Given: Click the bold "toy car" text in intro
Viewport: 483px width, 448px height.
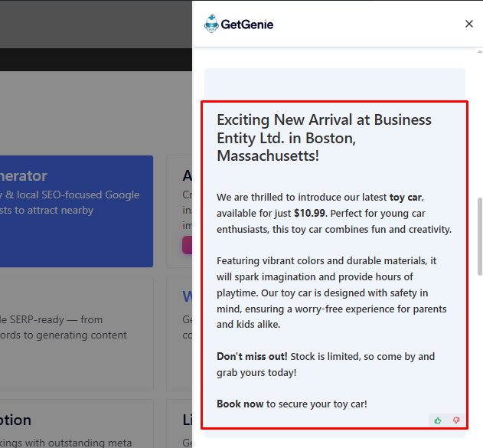Looking at the screenshot, I should point(406,198).
